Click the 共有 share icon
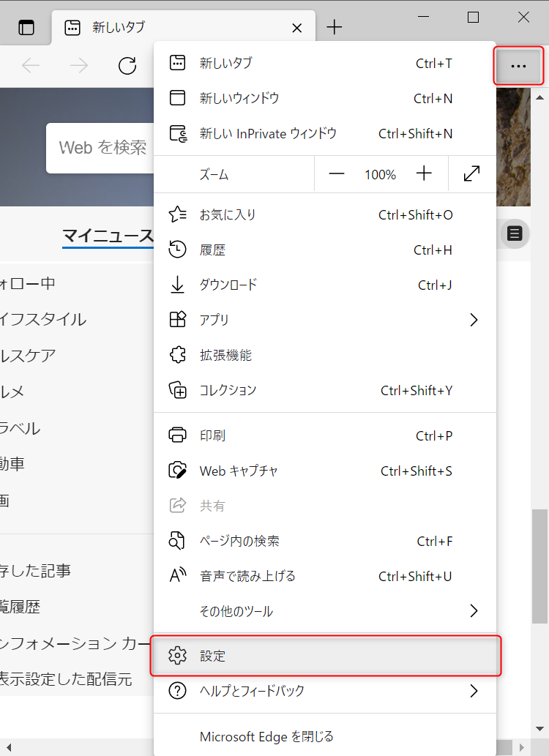Image resolution: width=549 pixels, height=756 pixels. [x=177, y=505]
